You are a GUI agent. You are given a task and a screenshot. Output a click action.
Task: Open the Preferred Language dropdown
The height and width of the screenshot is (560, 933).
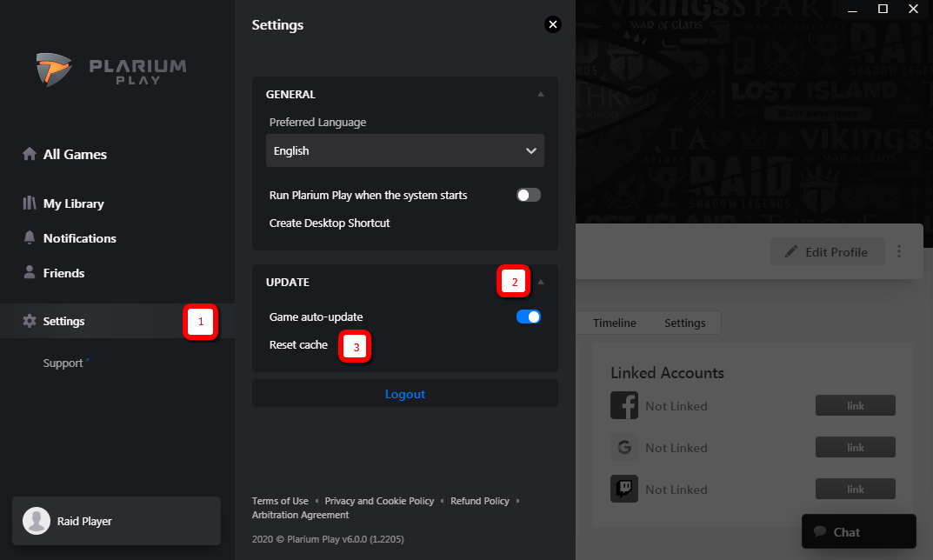pyautogui.click(x=404, y=150)
